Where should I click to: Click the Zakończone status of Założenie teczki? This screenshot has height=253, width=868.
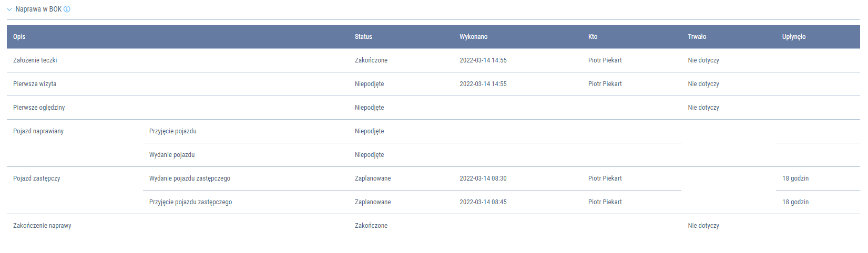point(371,60)
